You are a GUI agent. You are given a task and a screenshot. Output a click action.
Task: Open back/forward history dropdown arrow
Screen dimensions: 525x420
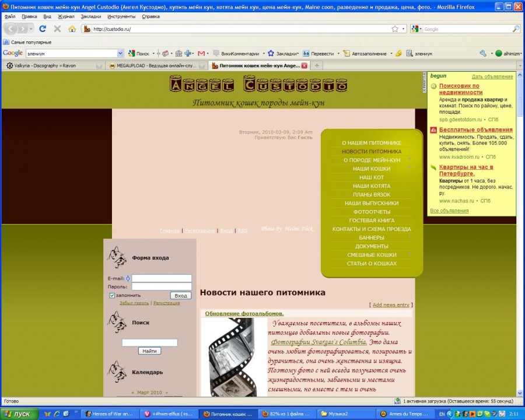pos(31,29)
